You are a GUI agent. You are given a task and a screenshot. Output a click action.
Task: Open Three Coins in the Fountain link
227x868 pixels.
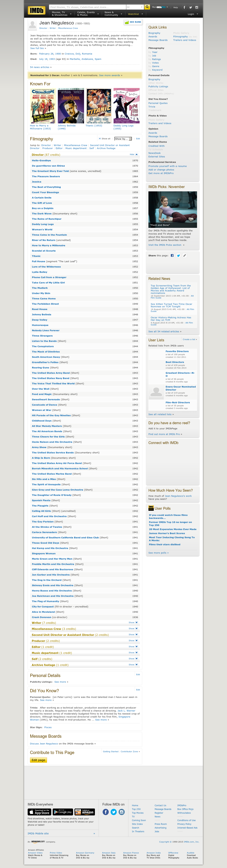point(49,235)
